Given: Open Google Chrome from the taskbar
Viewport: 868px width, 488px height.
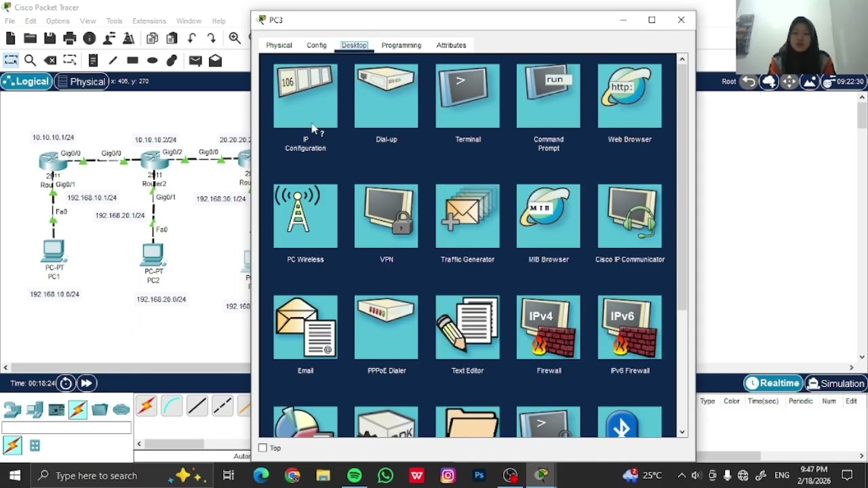Looking at the screenshot, I should pos(292,476).
